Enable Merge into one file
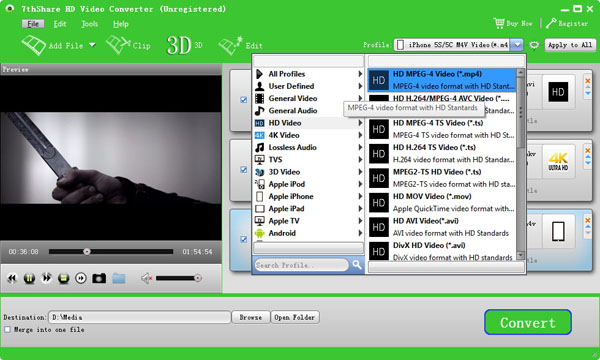Image resolution: width=600 pixels, height=360 pixels. point(7,329)
